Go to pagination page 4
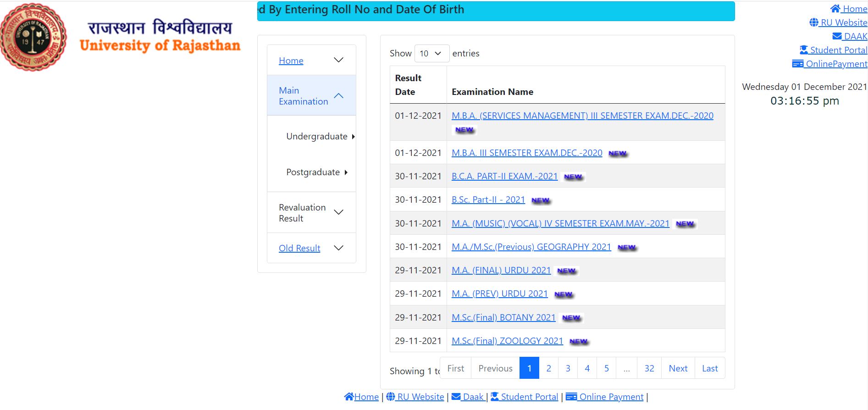 coord(587,368)
